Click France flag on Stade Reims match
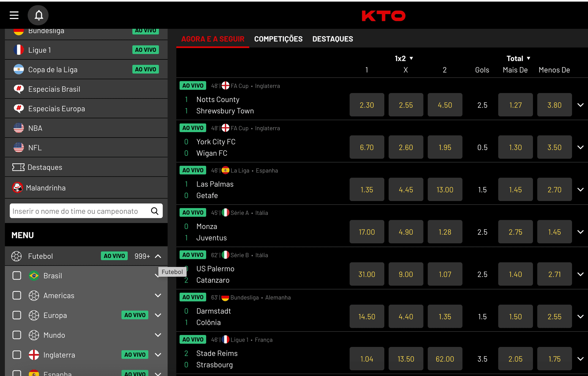The image size is (588, 376). [226, 340]
